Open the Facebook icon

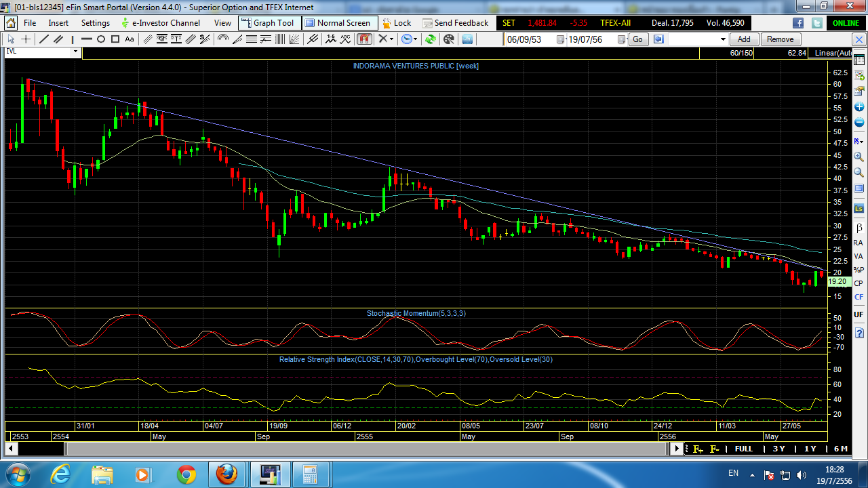tap(798, 22)
